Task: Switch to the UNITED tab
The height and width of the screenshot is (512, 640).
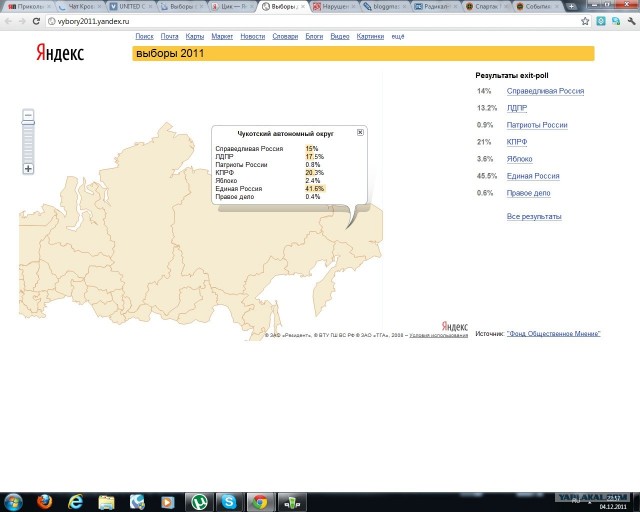Action: pos(132,7)
